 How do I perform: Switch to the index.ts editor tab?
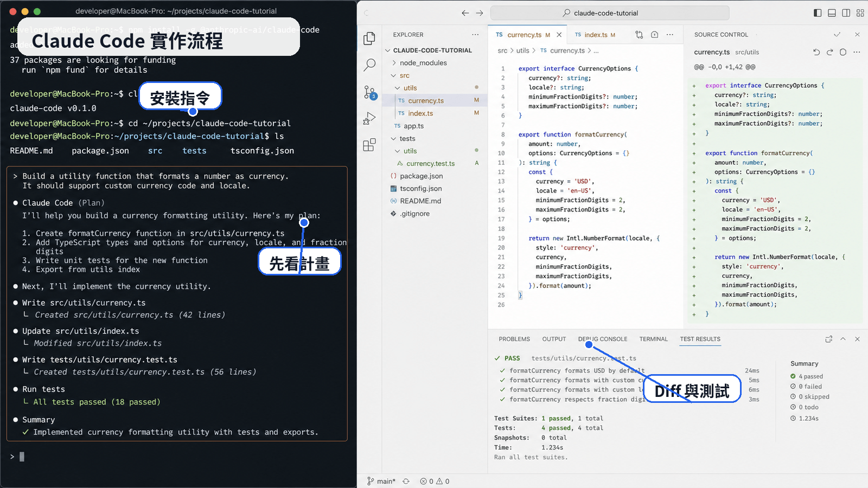click(x=595, y=35)
